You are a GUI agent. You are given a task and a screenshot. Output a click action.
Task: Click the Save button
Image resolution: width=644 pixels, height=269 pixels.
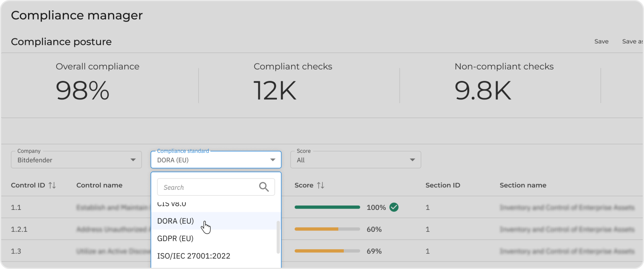pyautogui.click(x=601, y=42)
